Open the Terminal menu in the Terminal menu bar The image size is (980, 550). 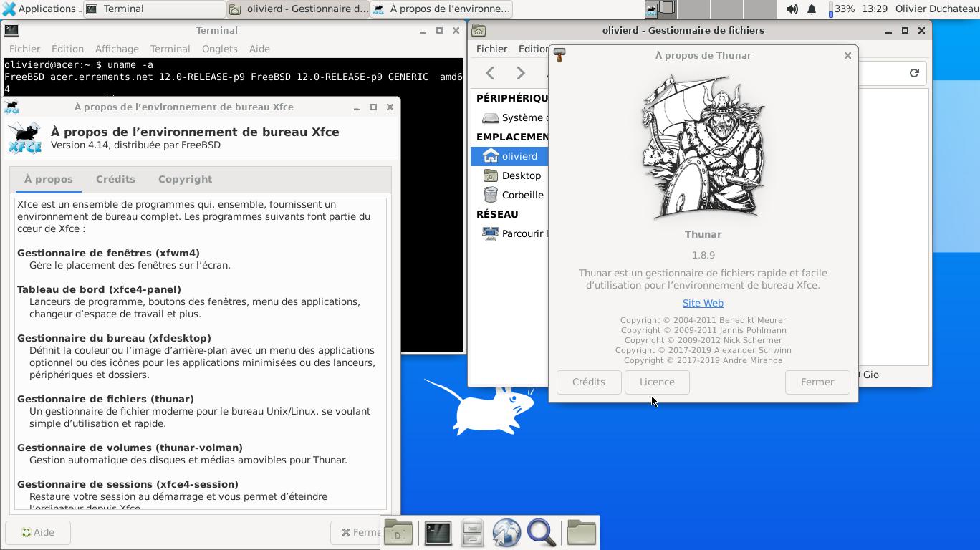[x=170, y=49]
